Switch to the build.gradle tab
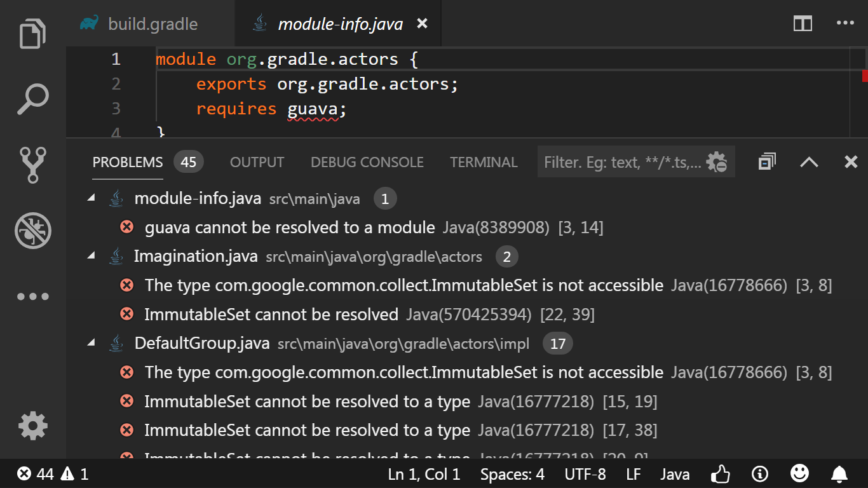 (x=153, y=24)
